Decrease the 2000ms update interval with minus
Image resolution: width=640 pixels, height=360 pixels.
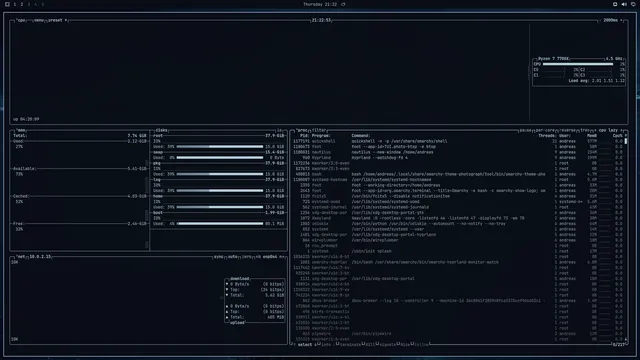tap(601, 20)
